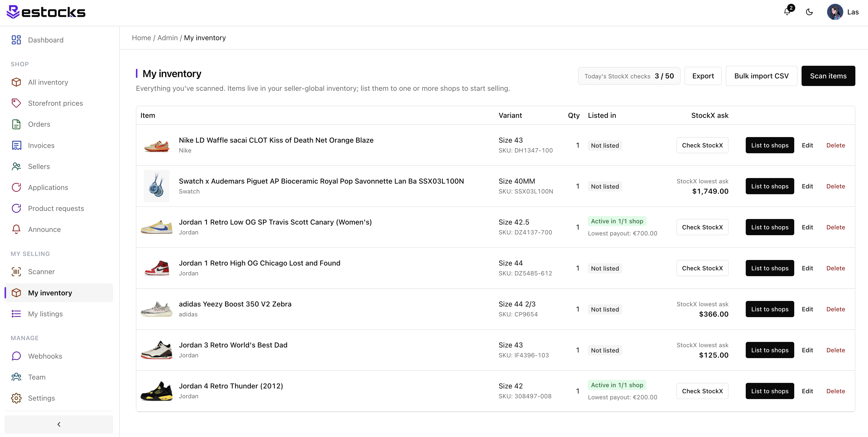Open All inventory menu item
Viewport: 868px width, 437px height.
tap(59, 82)
